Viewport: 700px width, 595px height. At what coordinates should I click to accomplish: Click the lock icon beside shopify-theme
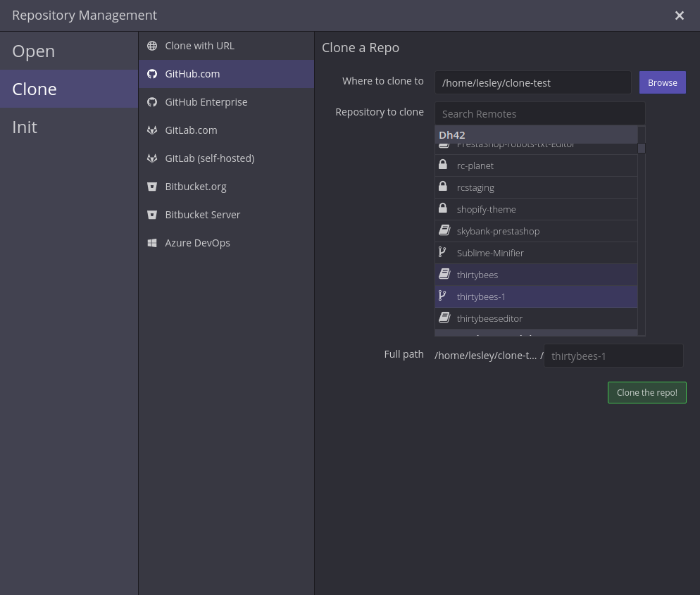pyautogui.click(x=443, y=208)
